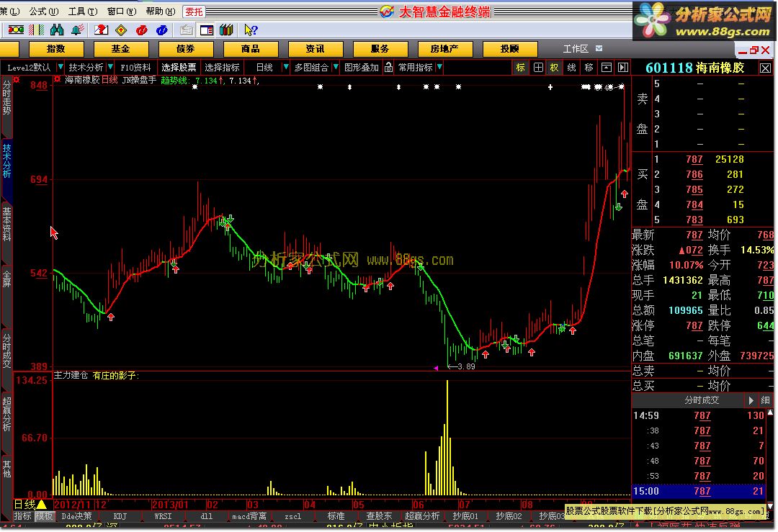Click the yellow triangle beside 日线 label

click(x=42, y=505)
